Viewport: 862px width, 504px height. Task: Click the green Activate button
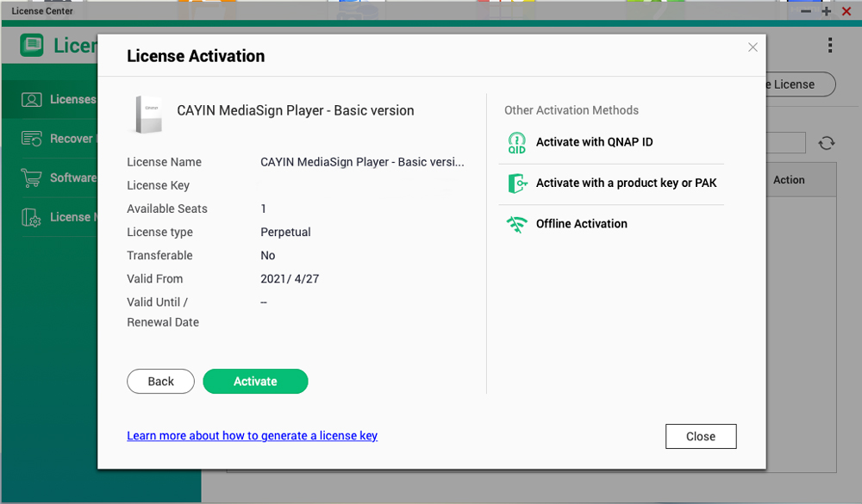pyautogui.click(x=255, y=382)
